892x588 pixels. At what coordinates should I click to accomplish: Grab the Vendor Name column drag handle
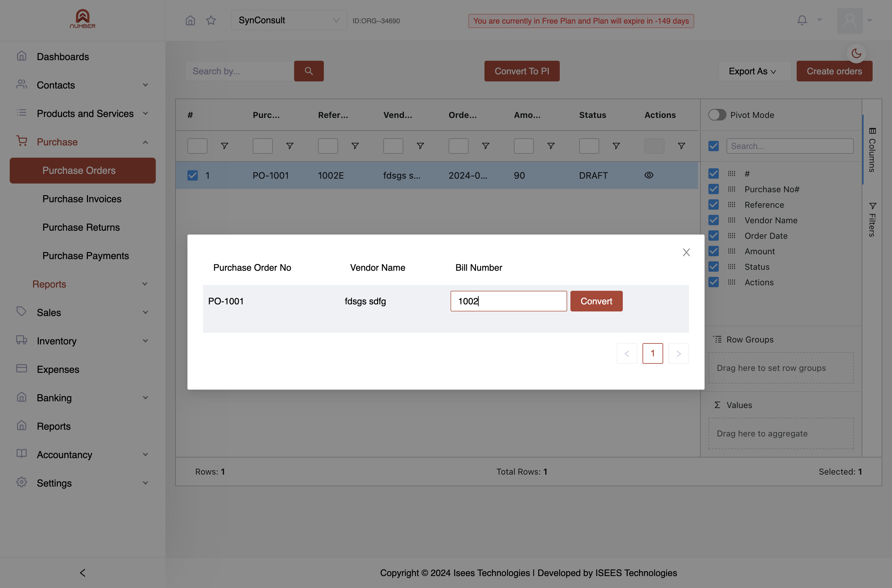pyautogui.click(x=731, y=220)
